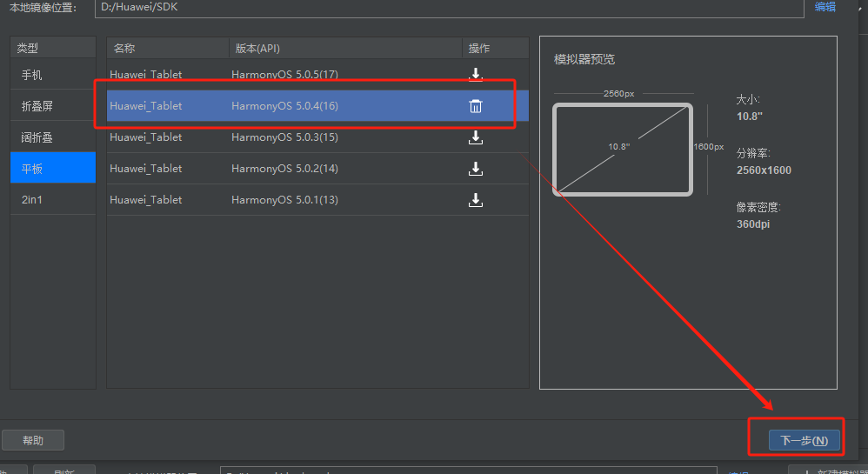Choose 阔折叠 in type list
This screenshot has height=474, width=868.
(x=52, y=137)
